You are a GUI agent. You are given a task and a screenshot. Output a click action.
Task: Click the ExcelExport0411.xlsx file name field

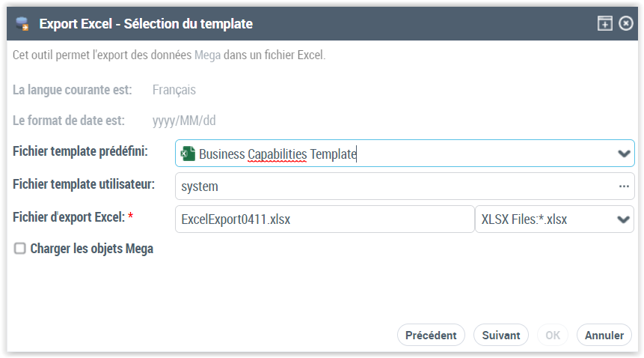[x=324, y=219]
